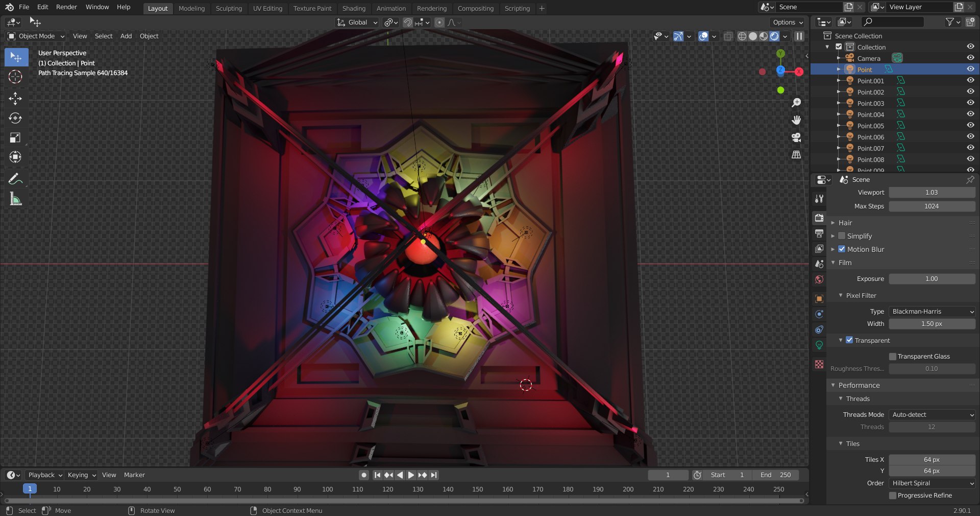Open the Output Properties printer tab
This screenshot has width=980, height=516.
[819, 233]
